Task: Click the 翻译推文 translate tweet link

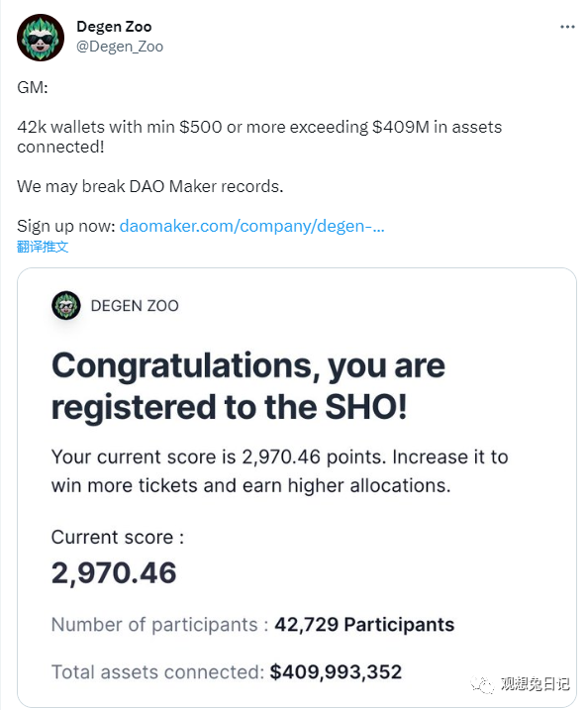Action: point(43,247)
